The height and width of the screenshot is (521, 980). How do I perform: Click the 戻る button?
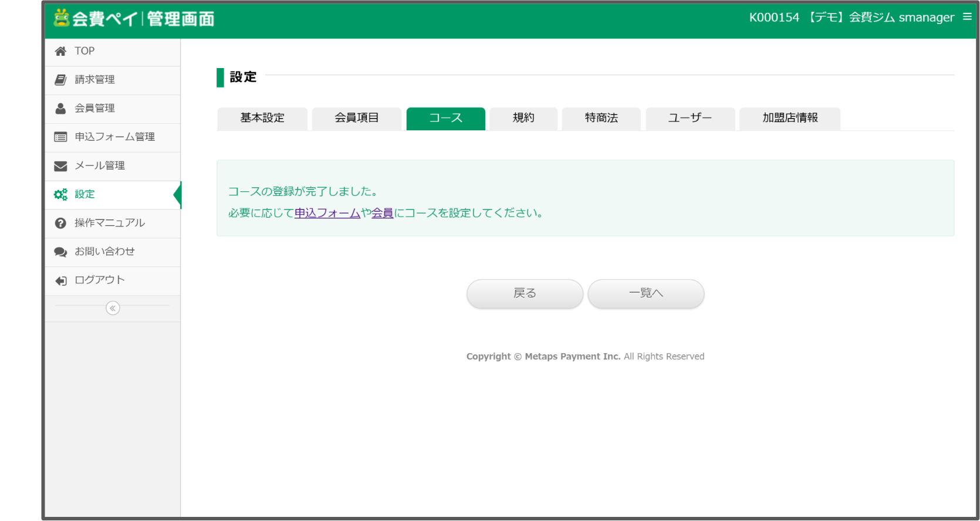(x=525, y=293)
